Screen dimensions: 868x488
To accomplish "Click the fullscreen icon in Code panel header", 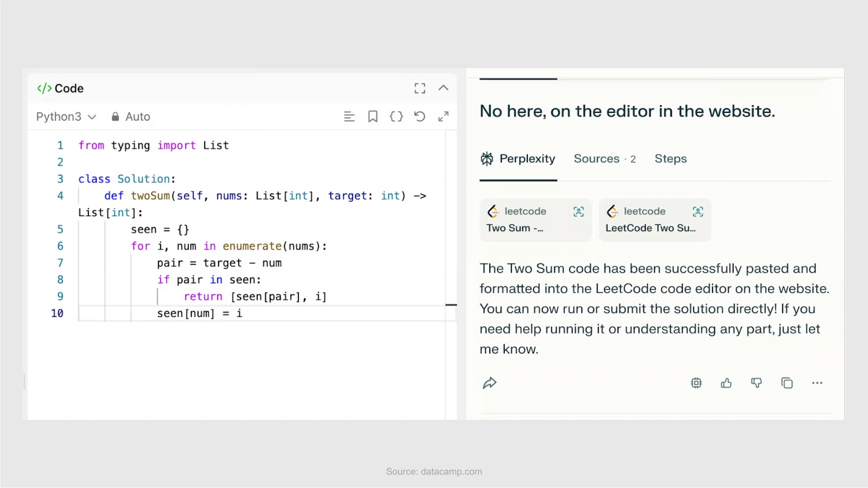I will [420, 88].
